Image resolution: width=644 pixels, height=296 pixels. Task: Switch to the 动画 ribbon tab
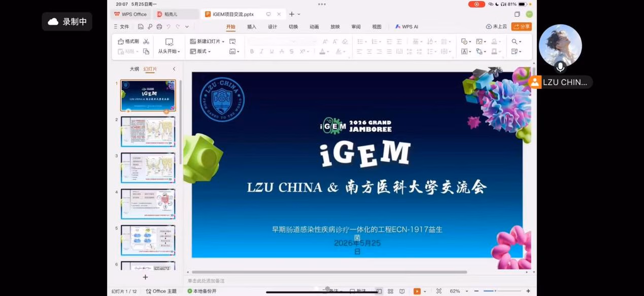point(314,27)
